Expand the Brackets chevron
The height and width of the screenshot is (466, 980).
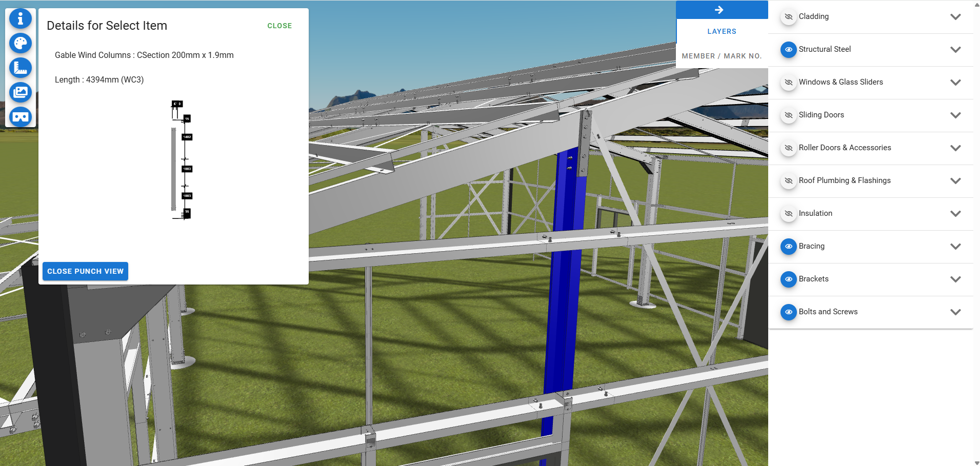[x=955, y=279]
